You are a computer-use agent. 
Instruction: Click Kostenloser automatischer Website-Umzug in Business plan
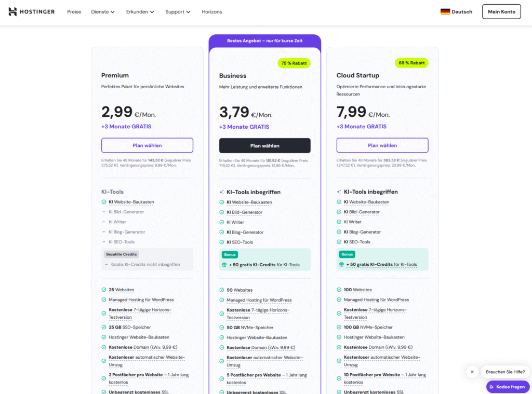[x=264, y=361]
